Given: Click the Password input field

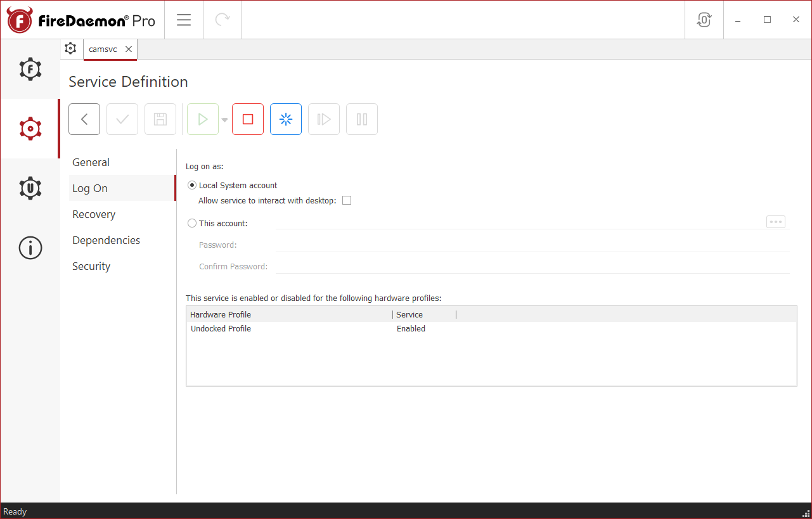Looking at the screenshot, I should pyautogui.click(x=532, y=245).
